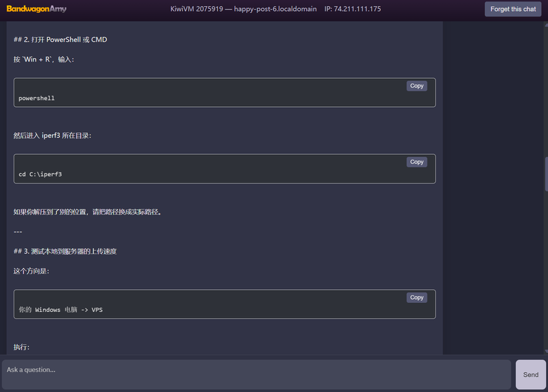Viewport: 548px width, 392px height.
Task: Click the '执行:' line
Action: (21, 347)
